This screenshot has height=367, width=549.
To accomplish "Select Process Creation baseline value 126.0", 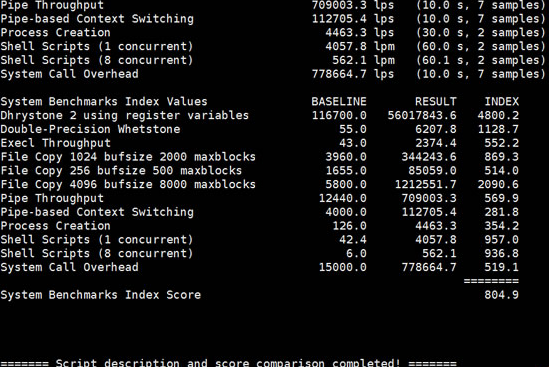I will click(x=349, y=226).
